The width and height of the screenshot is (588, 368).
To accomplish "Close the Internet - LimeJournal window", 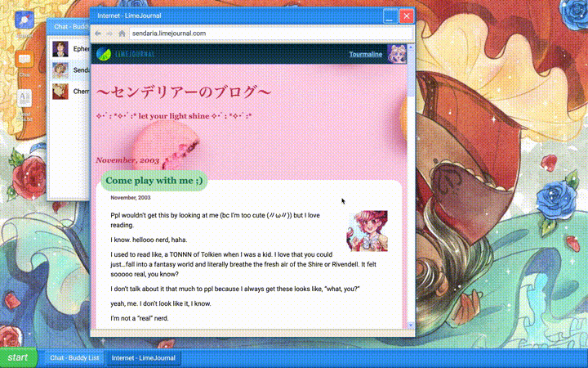I will tap(407, 16).
